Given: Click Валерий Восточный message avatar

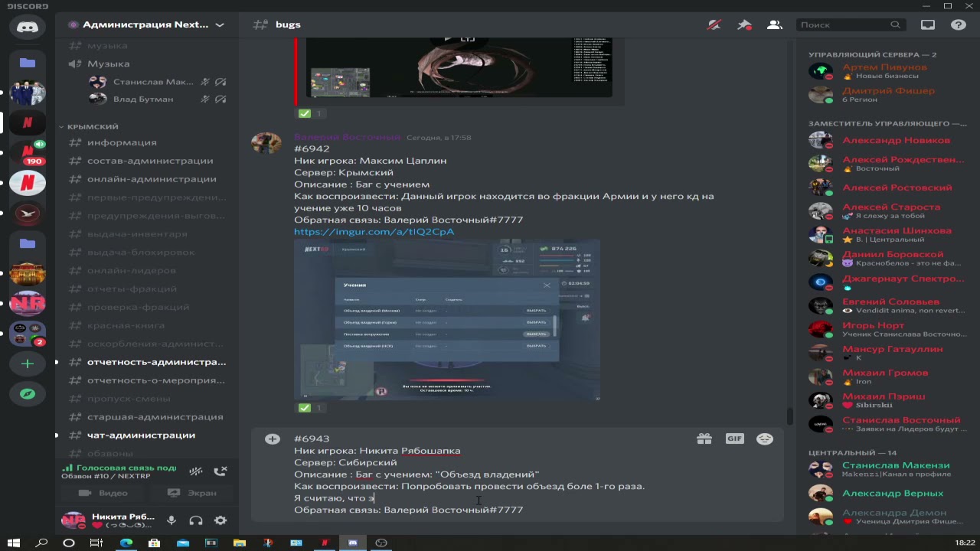Looking at the screenshot, I should [266, 143].
